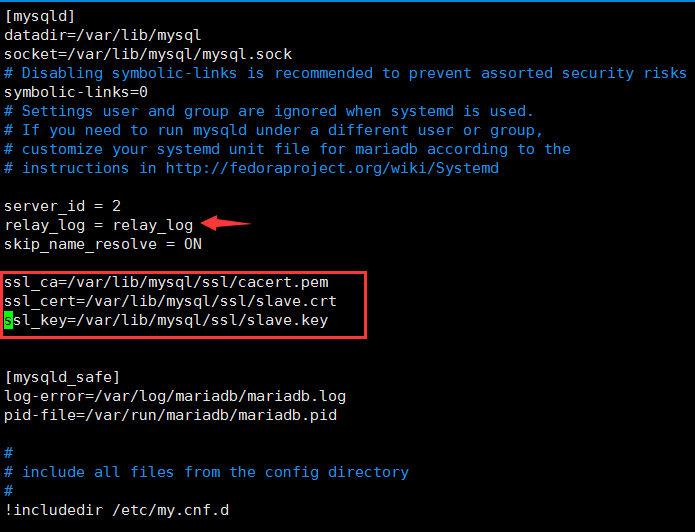Click the red arrow annotation
Screen dimensions: 695x532
226,223
